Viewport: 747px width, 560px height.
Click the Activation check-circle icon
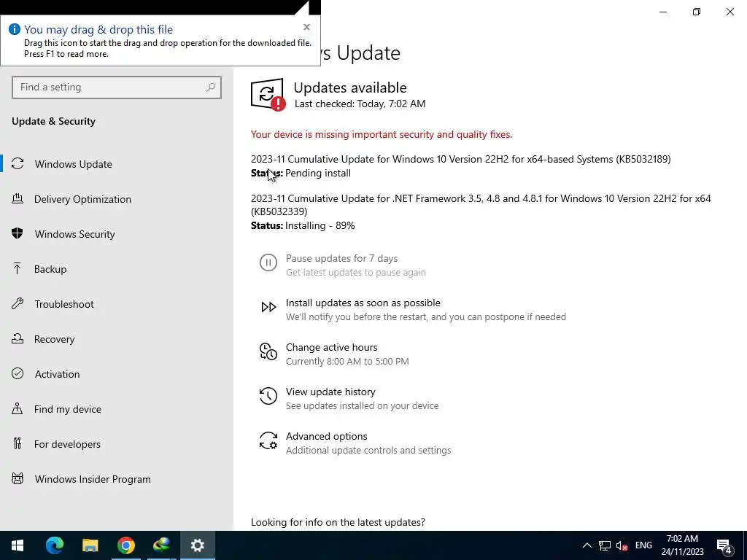[x=18, y=374]
